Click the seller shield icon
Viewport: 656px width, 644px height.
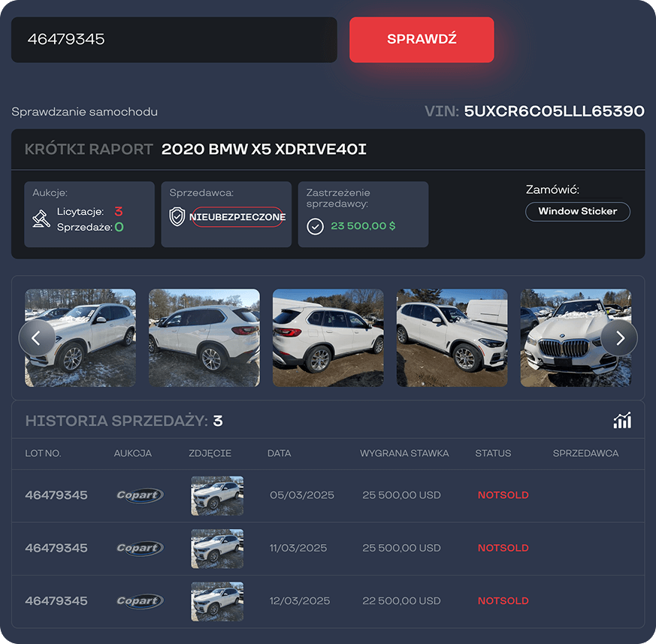[x=177, y=217]
